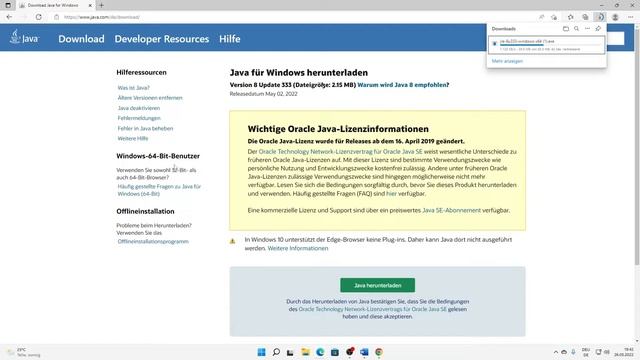Add this page to favorites star icon

tap(554, 17)
